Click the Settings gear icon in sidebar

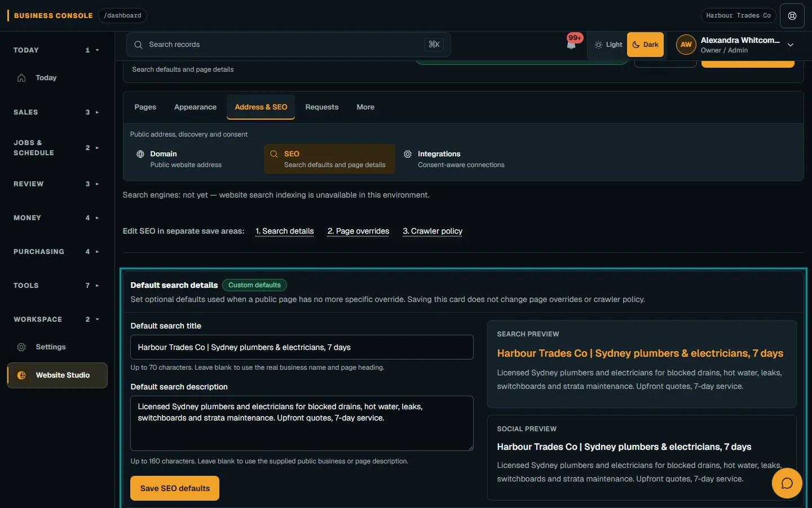pos(21,347)
